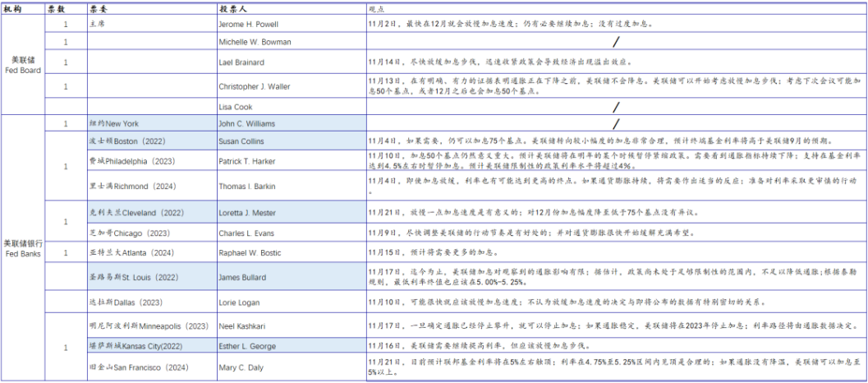This screenshot has height=383, width=868.
Task: Select the 美联储银行 Fed Banks cell
Action: point(23,247)
